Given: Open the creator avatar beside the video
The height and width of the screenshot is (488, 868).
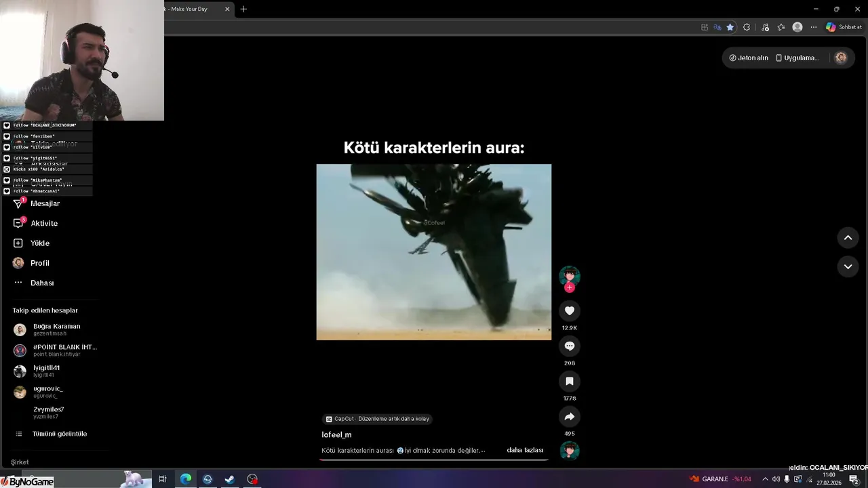Looking at the screenshot, I should (x=570, y=275).
